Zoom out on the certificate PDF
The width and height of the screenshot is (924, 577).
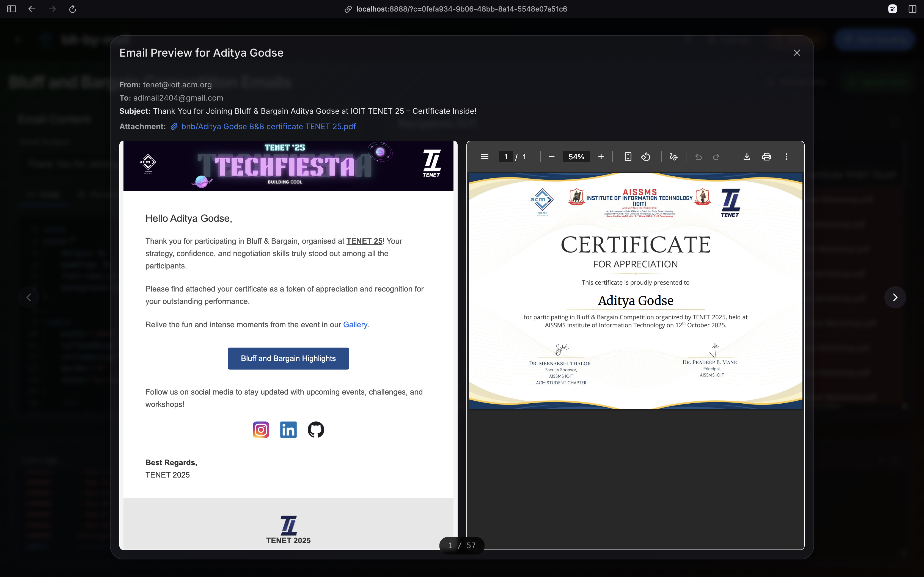pyautogui.click(x=551, y=156)
